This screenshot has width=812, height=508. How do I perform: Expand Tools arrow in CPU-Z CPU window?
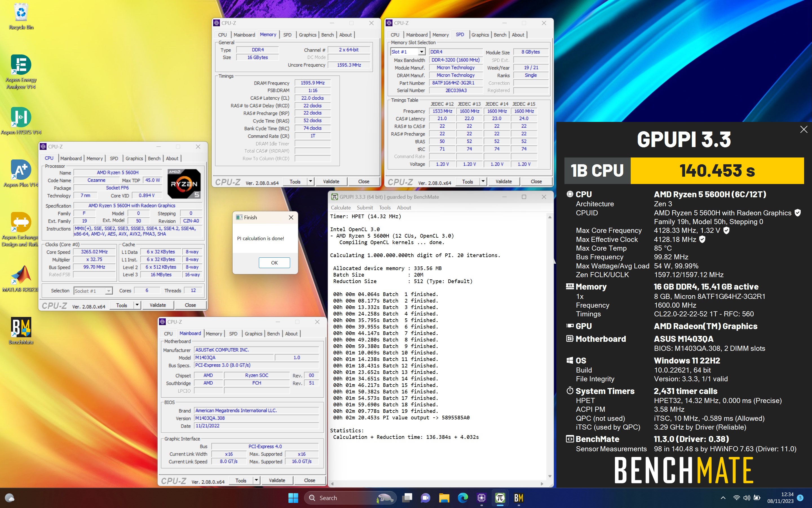coord(137,305)
